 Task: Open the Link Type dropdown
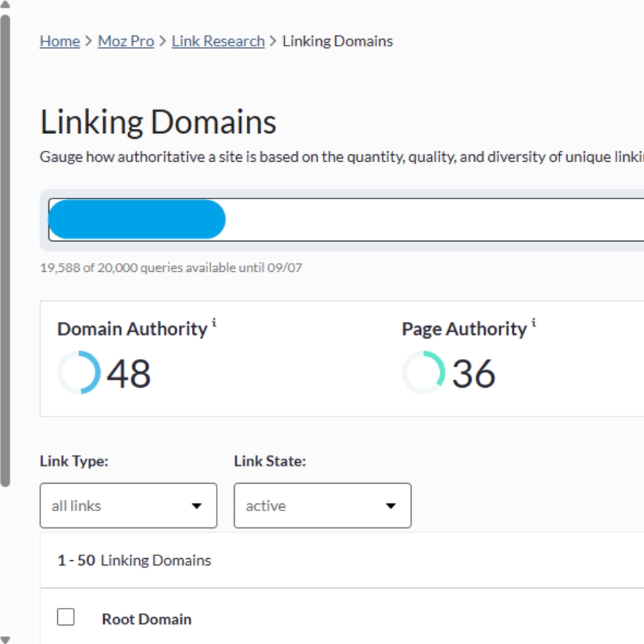pos(128,506)
